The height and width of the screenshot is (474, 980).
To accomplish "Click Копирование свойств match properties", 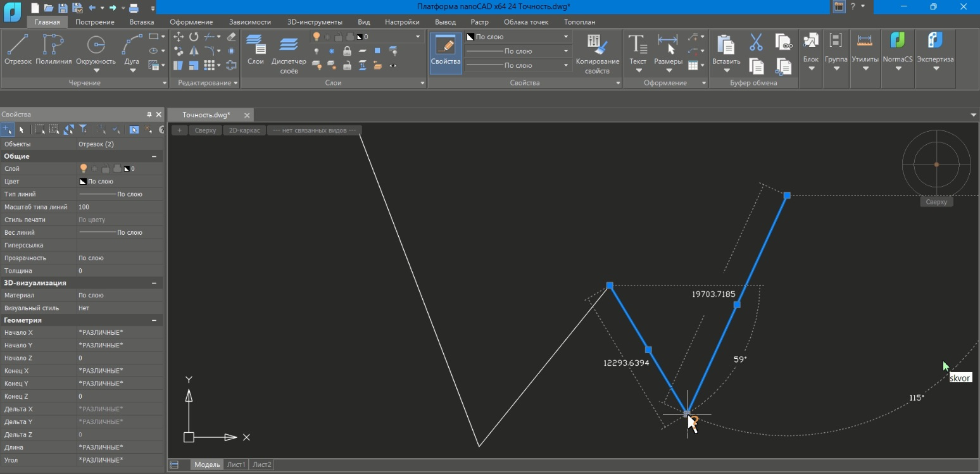I will click(597, 54).
